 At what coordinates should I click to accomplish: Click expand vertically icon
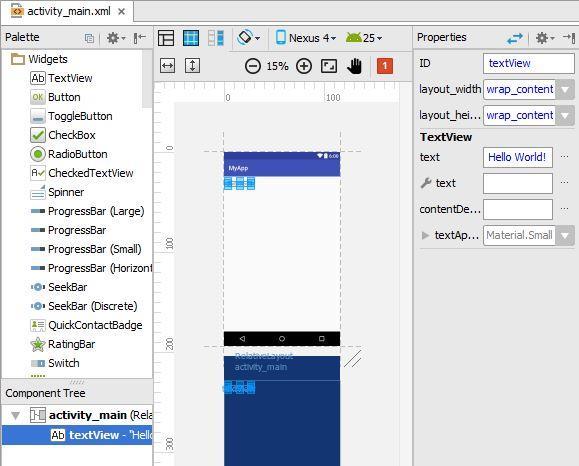click(x=192, y=66)
